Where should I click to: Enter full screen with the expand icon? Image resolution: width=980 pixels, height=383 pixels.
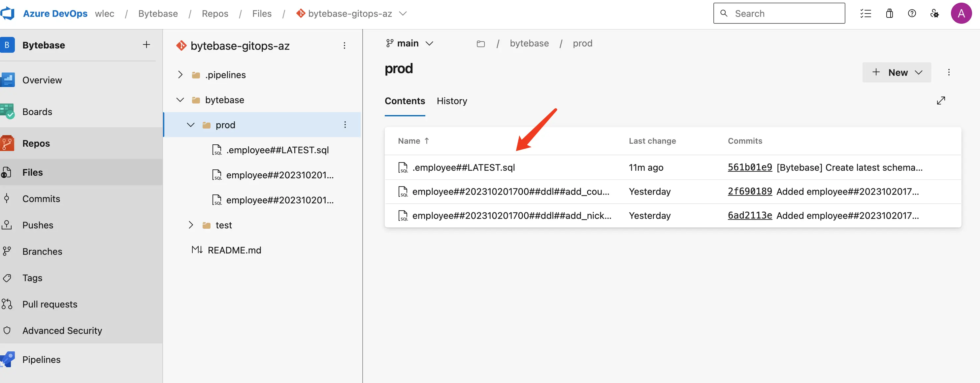[941, 101]
